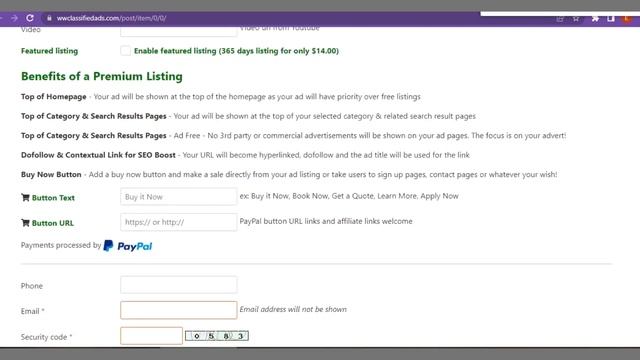Open the browser profile avatar
Viewport: 640px width, 360px height.
(x=626, y=18)
